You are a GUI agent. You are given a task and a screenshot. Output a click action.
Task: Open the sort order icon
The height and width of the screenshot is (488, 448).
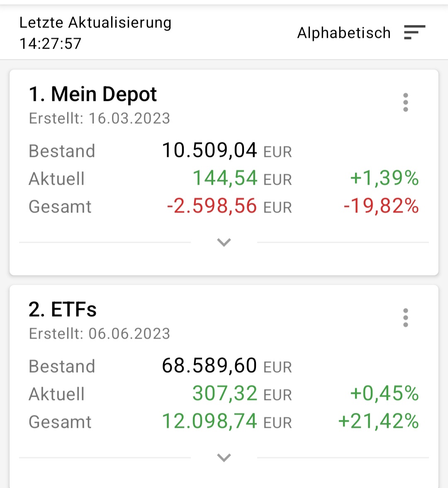click(x=414, y=32)
